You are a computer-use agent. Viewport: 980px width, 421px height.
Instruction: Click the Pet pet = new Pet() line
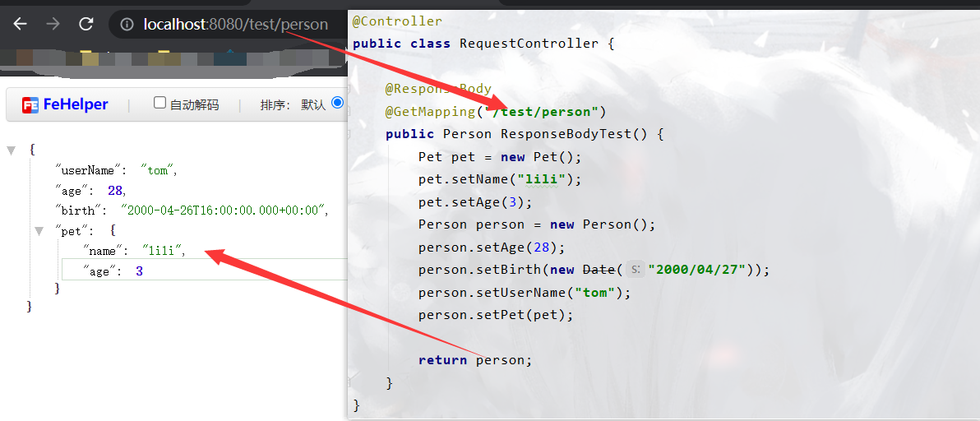[x=500, y=157]
